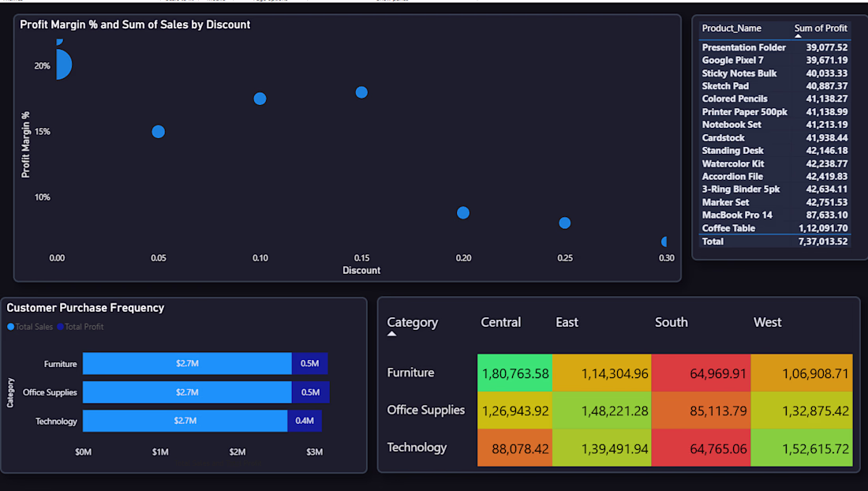Image resolution: width=868 pixels, height=491 pixels.
Task: Click the Category column sort arrow
Action: pyautogui.click(x=391, y=334)
